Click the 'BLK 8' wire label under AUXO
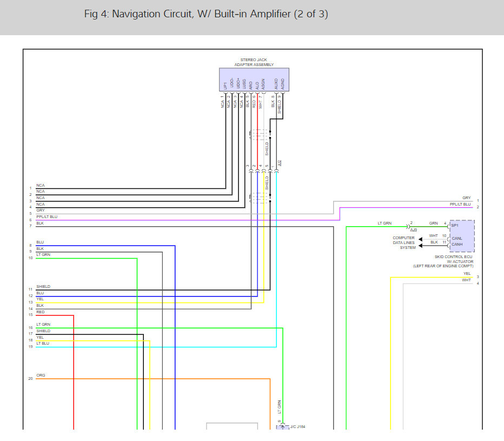Viewport: 504px width, 441px height. 273,102
